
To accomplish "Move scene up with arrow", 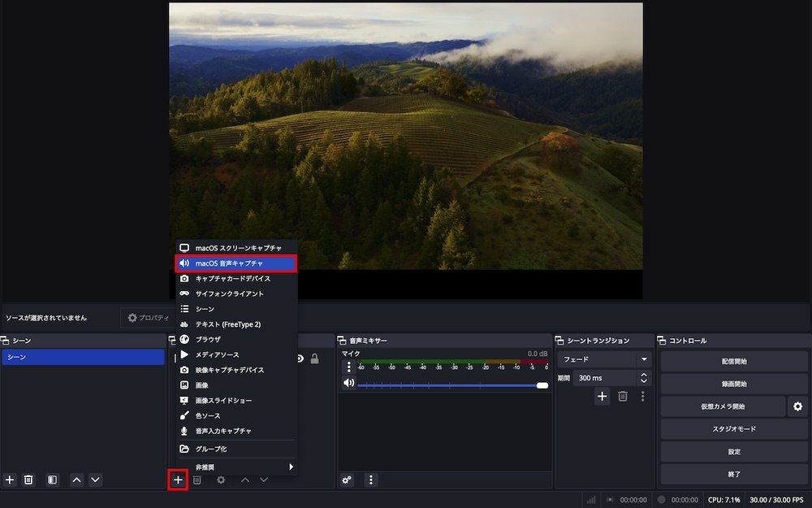I will coord(76,480).
